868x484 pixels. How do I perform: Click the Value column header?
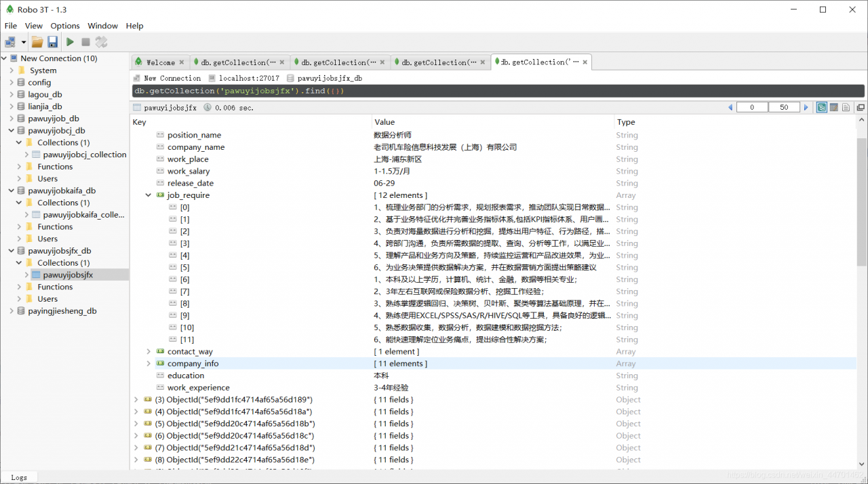(384, 122)
